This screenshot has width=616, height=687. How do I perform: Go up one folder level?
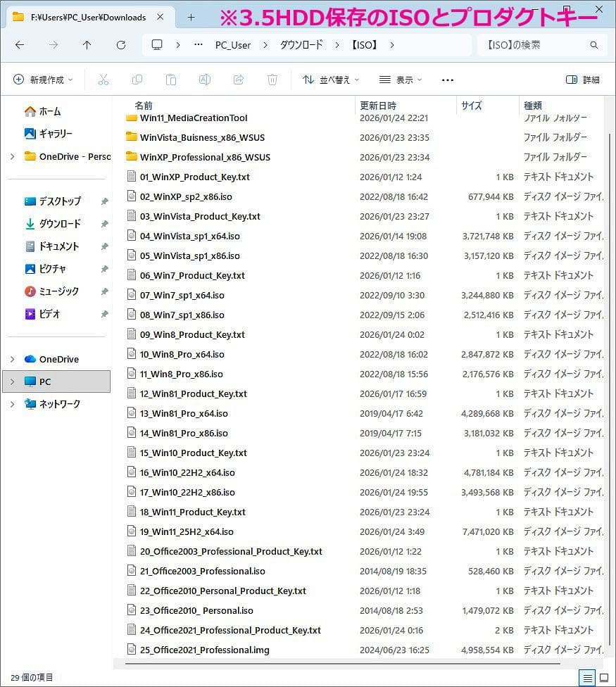87,45
